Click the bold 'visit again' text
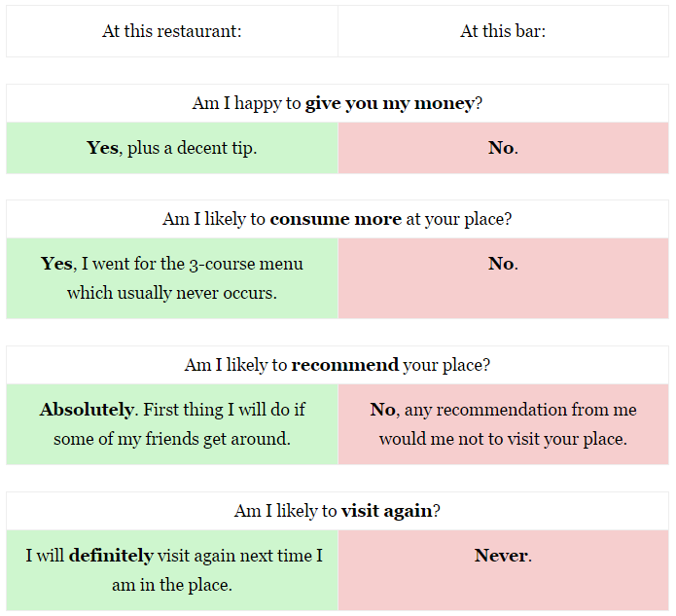The width and height of the screenshot is (676, 616). 386,511
